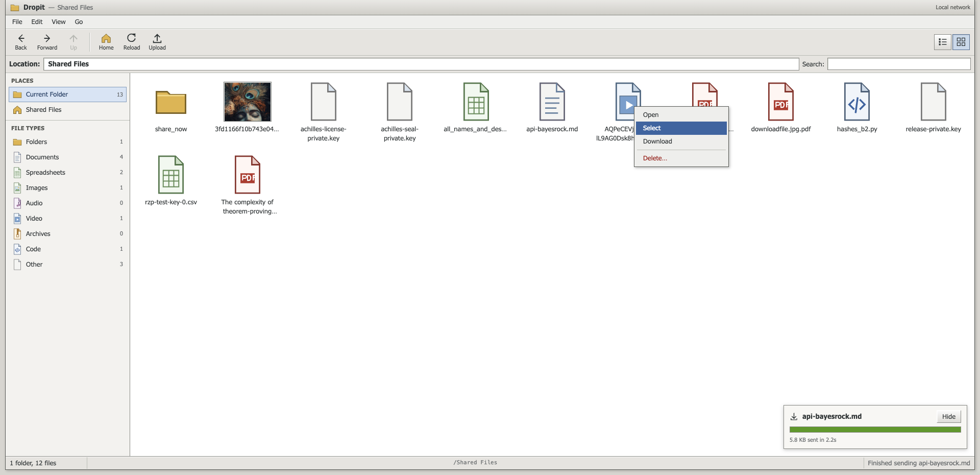Viewport: 980px width, 475px height.
Task: Select The complexity of theorem-proving PDF
Action: tap(248, 175)
